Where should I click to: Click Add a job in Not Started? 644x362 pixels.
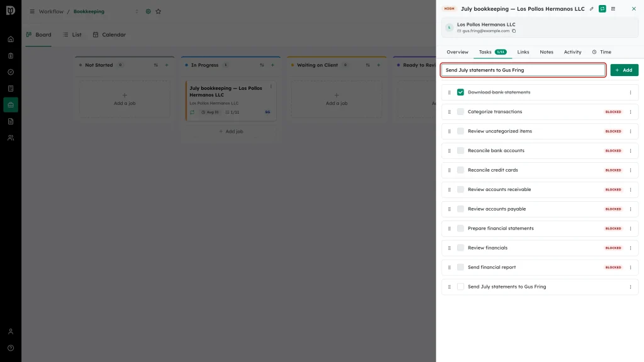(125, 99)
